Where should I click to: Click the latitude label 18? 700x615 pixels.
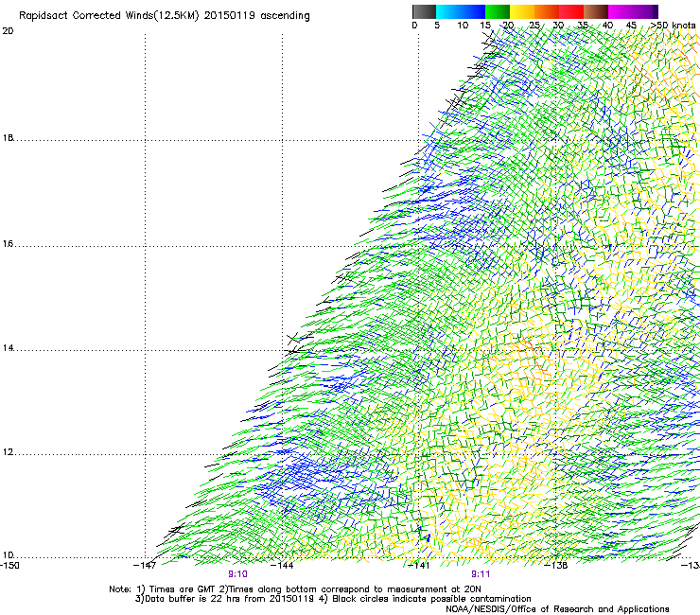8,138
